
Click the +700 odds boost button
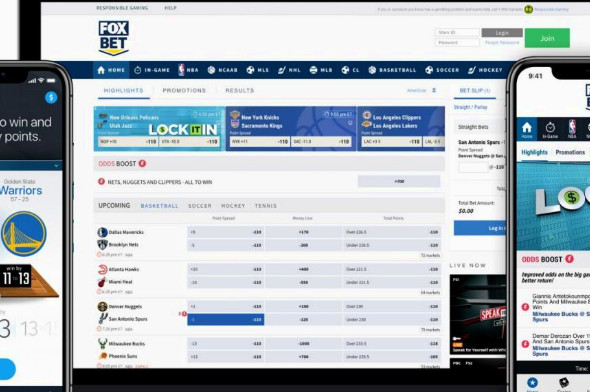[399, 181]
